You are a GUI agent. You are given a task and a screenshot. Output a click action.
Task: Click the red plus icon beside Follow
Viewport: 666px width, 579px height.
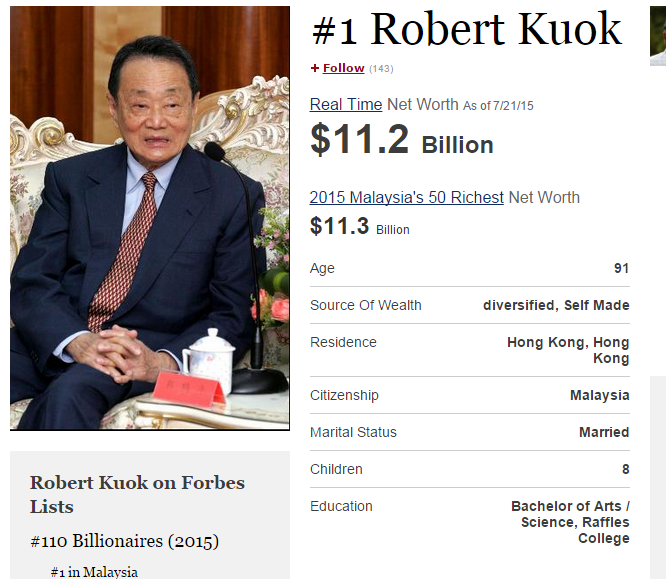point(315,68)
